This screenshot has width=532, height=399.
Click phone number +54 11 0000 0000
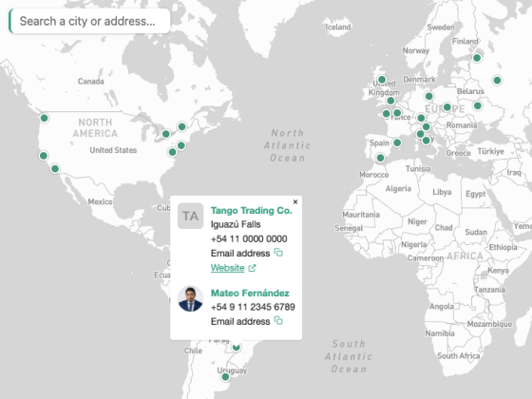(x=249, y=238)
